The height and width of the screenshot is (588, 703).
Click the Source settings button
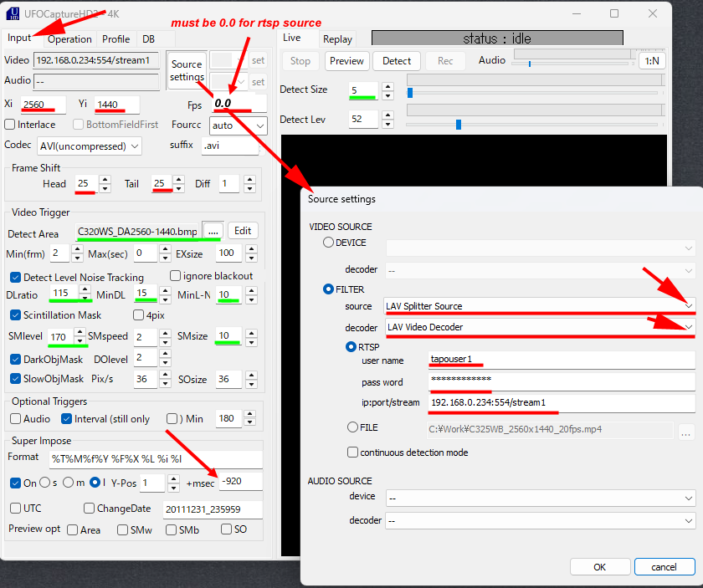[x=187, y=70]
